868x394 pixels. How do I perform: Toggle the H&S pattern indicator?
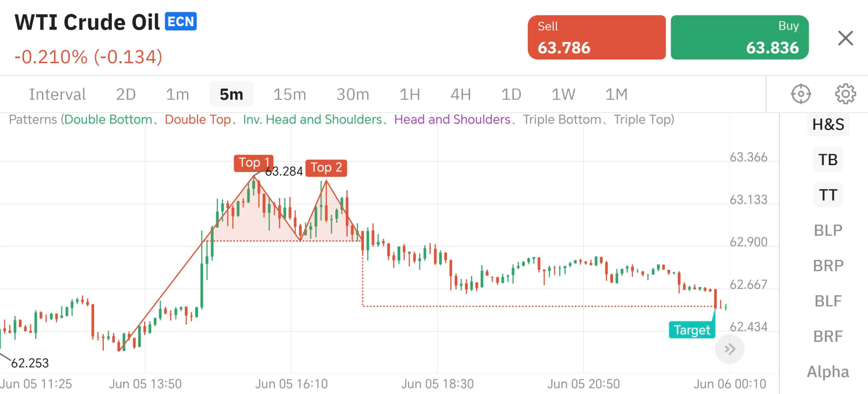pyautogui.click(x=828, y=125)
